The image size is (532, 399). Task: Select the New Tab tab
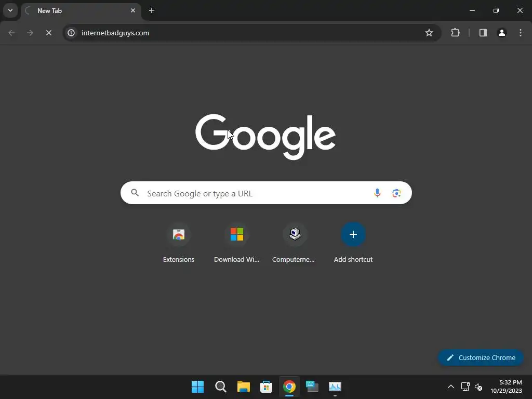tap(81, 11)
